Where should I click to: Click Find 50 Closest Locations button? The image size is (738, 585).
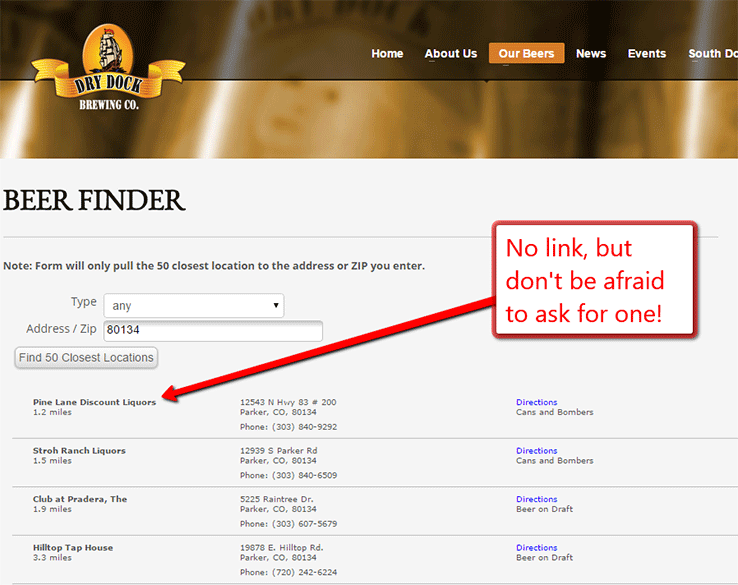pos(86,358)
